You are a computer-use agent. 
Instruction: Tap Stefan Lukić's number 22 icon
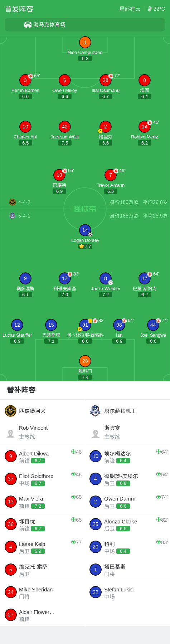coord(96,592)
